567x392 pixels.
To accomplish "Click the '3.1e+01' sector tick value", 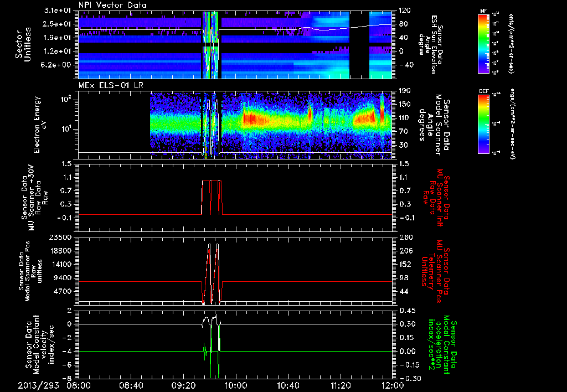I will click(x=58, y=11).
